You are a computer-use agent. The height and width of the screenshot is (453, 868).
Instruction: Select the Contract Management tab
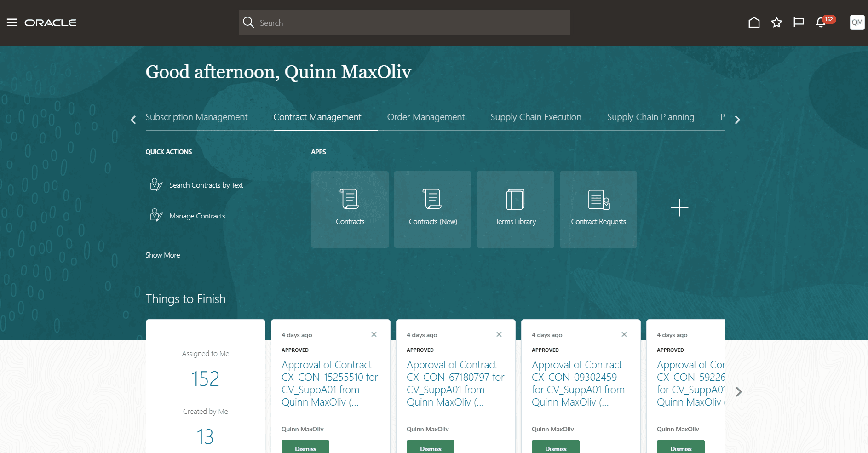tap(317, 117)
